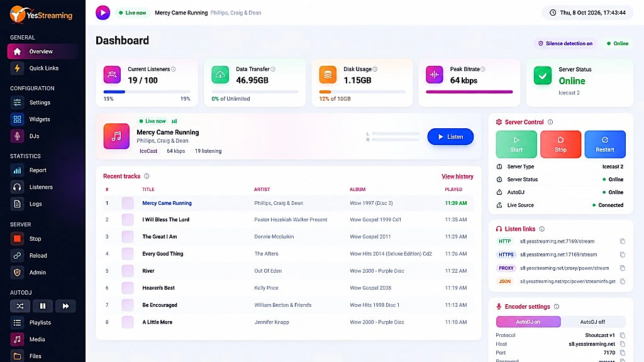Click the Server Control info icon
The width and height of the screenshot is (644, 362).
coord(550,122)
